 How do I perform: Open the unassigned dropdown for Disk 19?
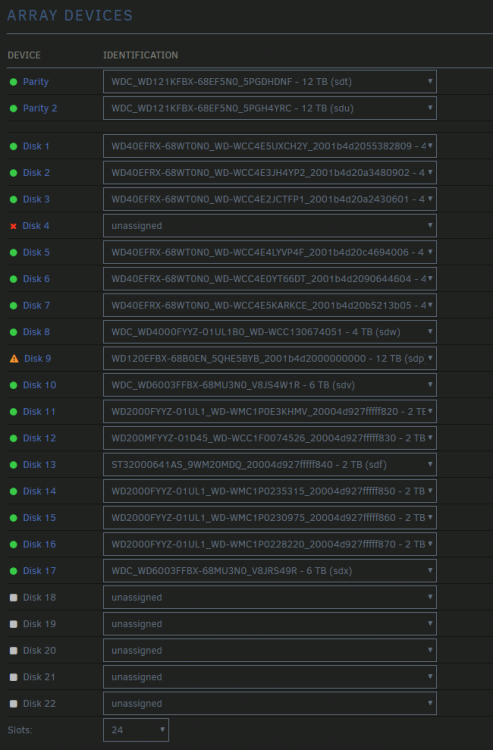pos(270,624)
